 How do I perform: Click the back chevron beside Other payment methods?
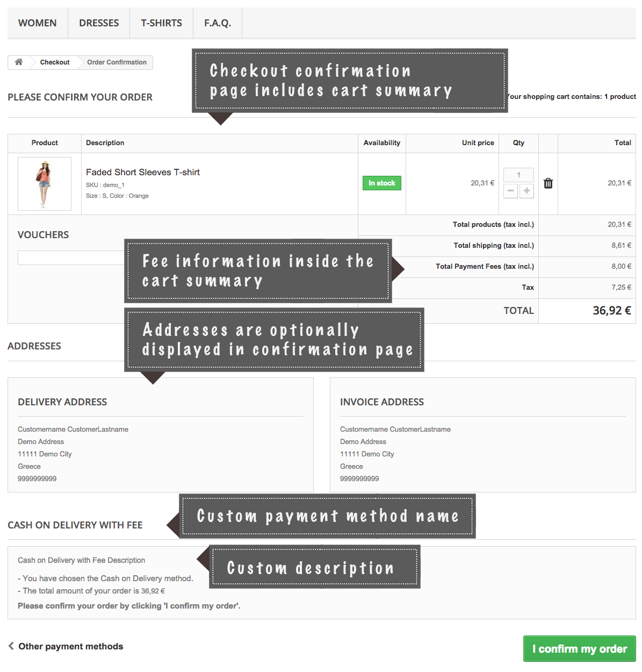click(11, 646)
